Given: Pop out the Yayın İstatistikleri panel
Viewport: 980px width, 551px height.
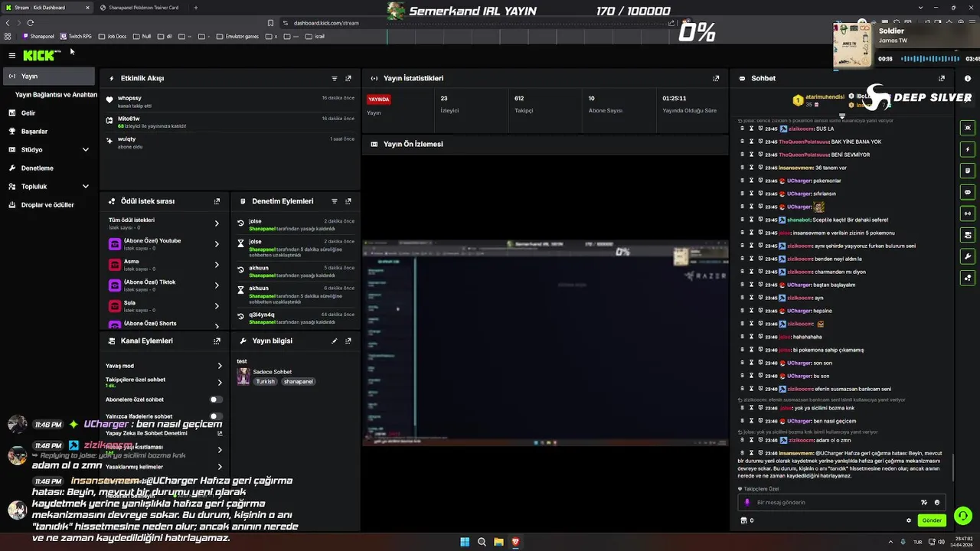Looking at the screenshot, I should (716, 78).
